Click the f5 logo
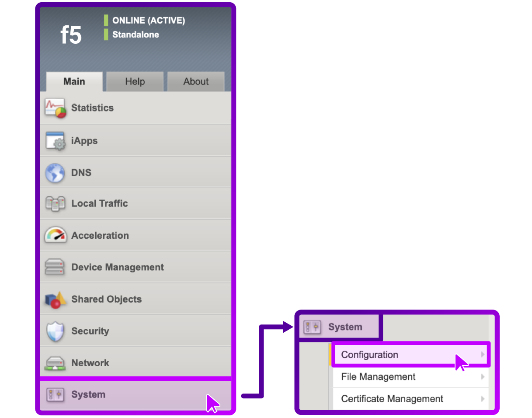Image resolution: width=532 pixels, height=418 pixels. tap(71, 35)
